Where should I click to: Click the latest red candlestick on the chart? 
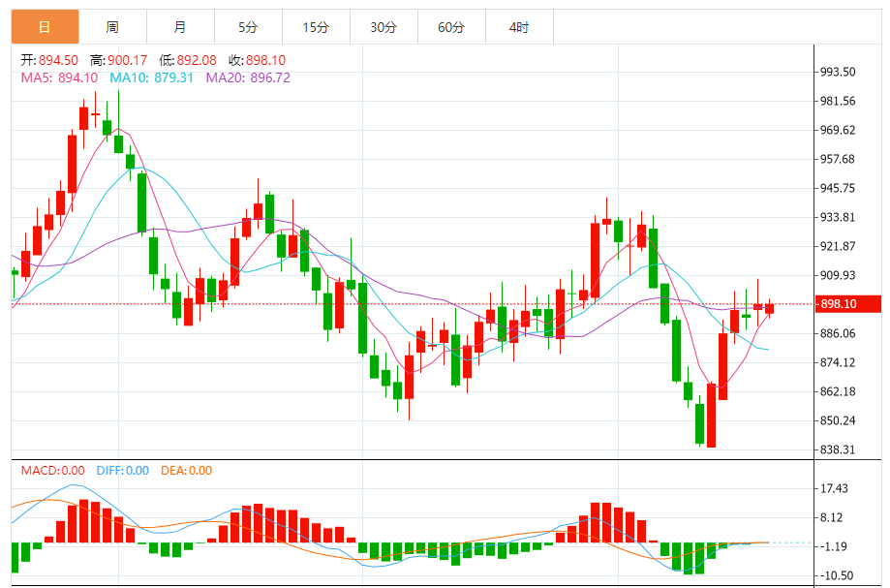(x=769, y=308)
